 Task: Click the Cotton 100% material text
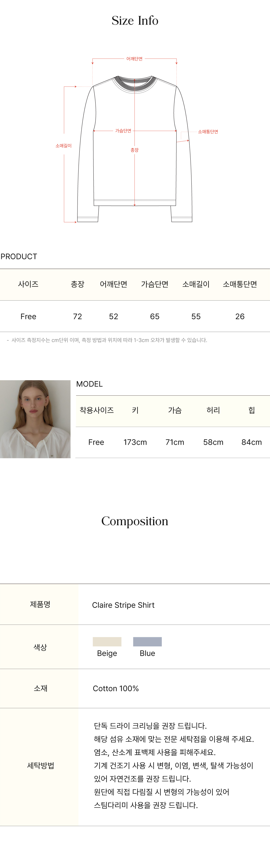[x=116, y=689]
